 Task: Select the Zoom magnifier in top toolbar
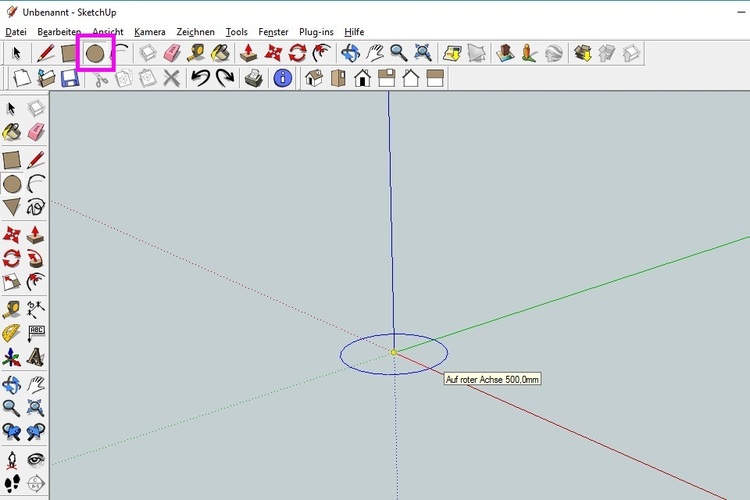[398, 53]
